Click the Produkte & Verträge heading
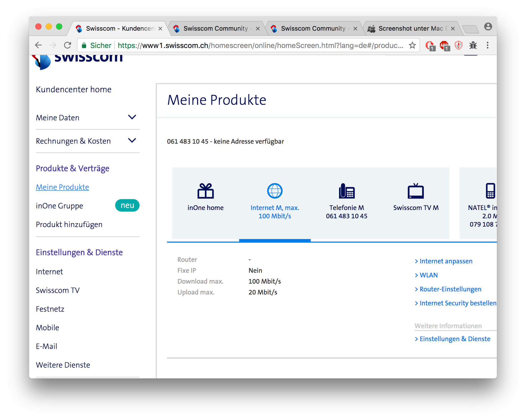The image size is (526, 420). click(73, 168)
